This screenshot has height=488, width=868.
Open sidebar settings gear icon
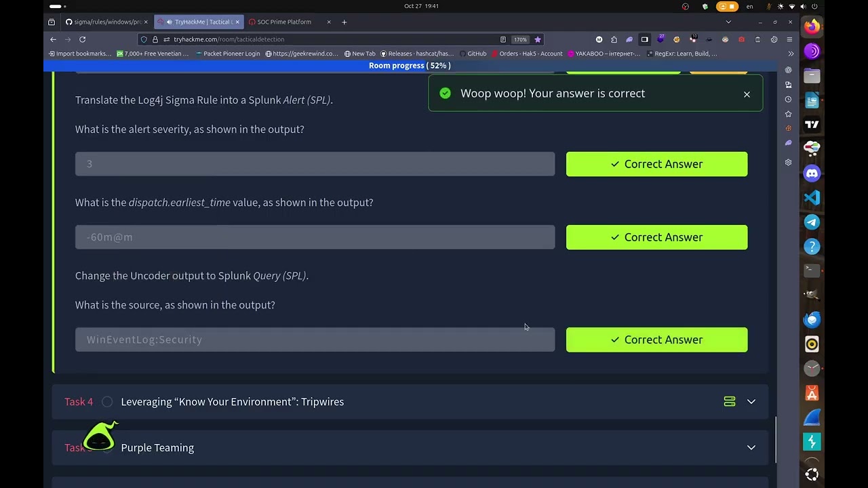788,163
